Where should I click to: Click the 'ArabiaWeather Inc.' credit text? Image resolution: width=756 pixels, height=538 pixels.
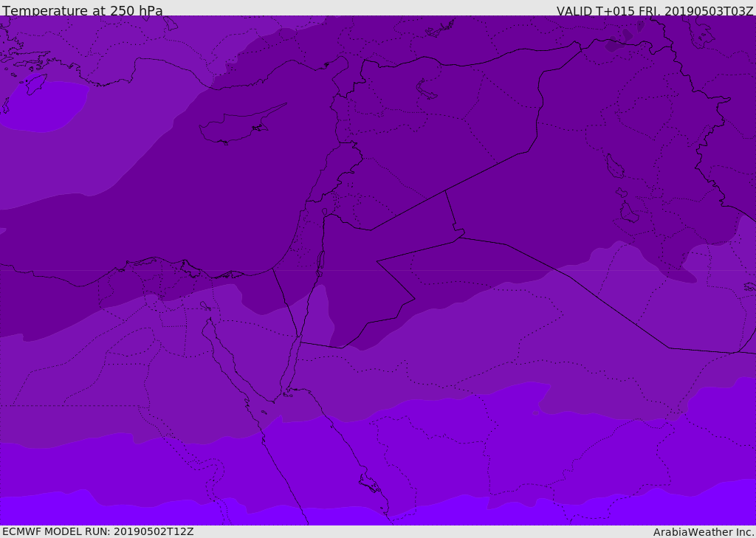tap(704, 532)
